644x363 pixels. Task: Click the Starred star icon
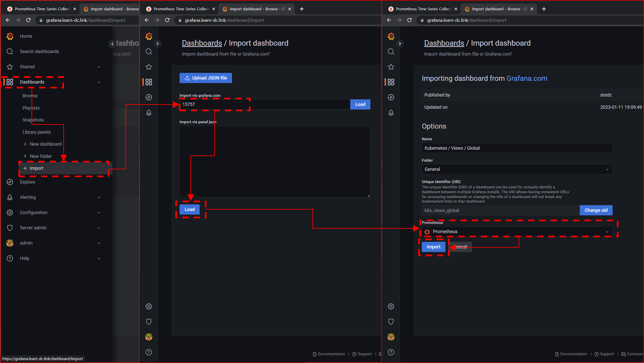click(x=10, y=67)
